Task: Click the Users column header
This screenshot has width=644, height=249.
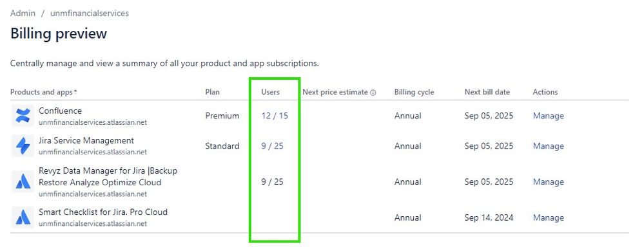Action: coord(270,92)
